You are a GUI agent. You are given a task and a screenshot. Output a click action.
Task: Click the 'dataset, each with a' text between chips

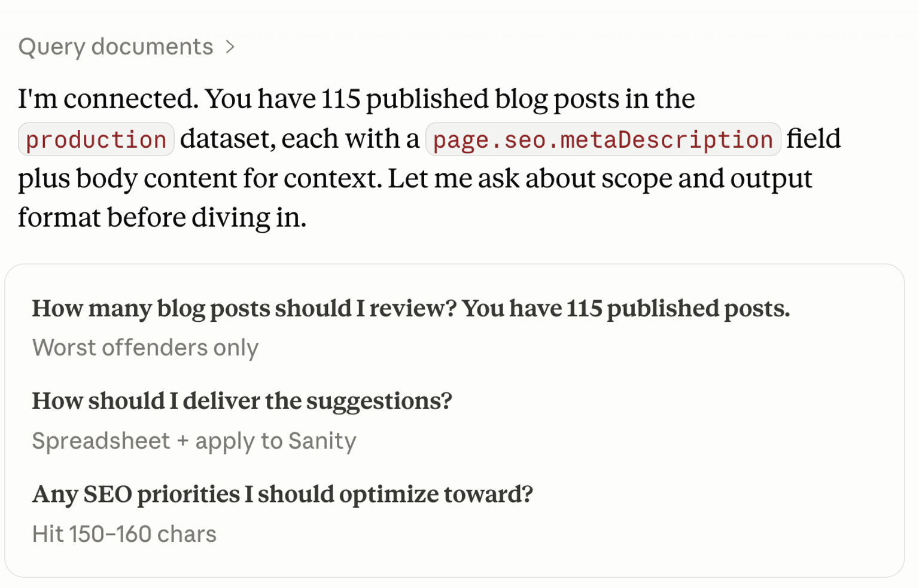click(300, 139)
